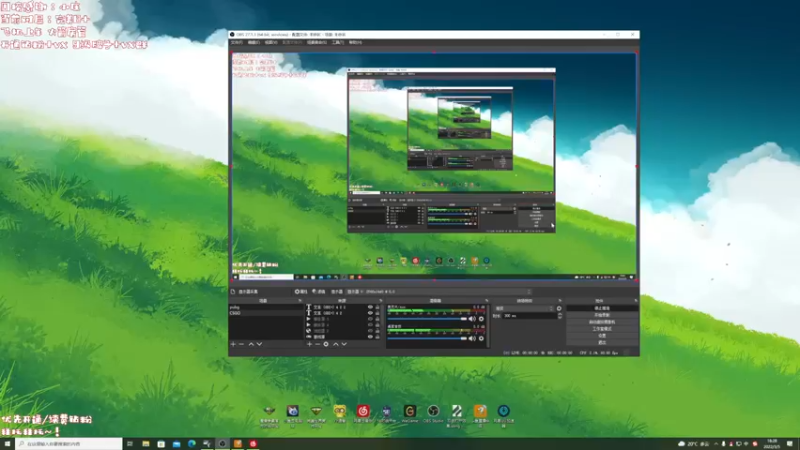This screenshot has height=450, width=800.
Task: Click the highlighted Stop Streaming button
Action: (x=602, y=308)
